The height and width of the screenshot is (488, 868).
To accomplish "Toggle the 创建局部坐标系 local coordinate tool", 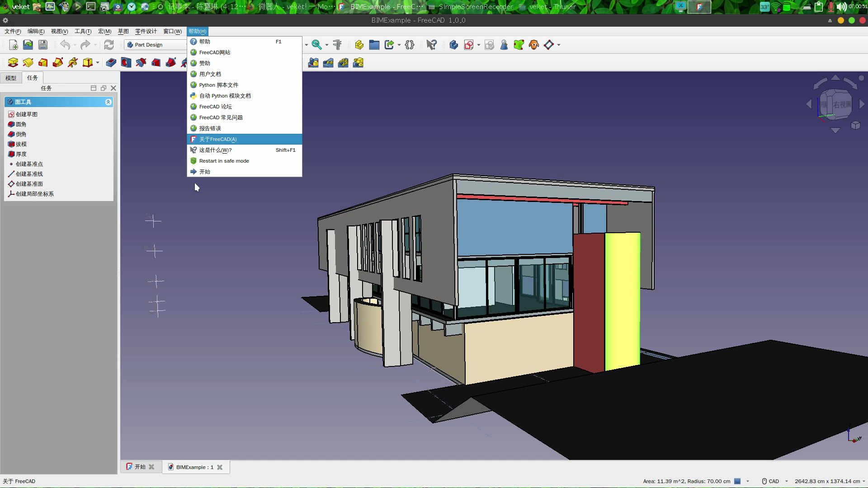I will coord(34,194).
